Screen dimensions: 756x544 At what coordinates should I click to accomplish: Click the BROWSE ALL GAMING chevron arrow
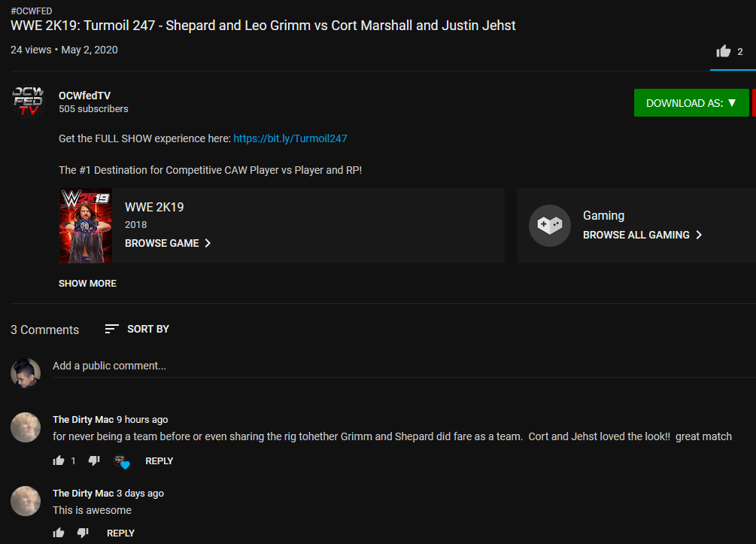coord(699,235)
